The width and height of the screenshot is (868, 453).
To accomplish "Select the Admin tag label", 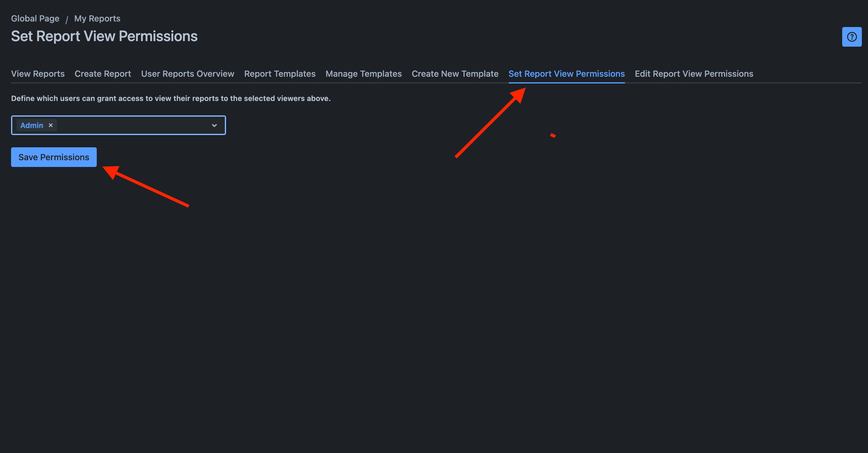I will (32, 125).
